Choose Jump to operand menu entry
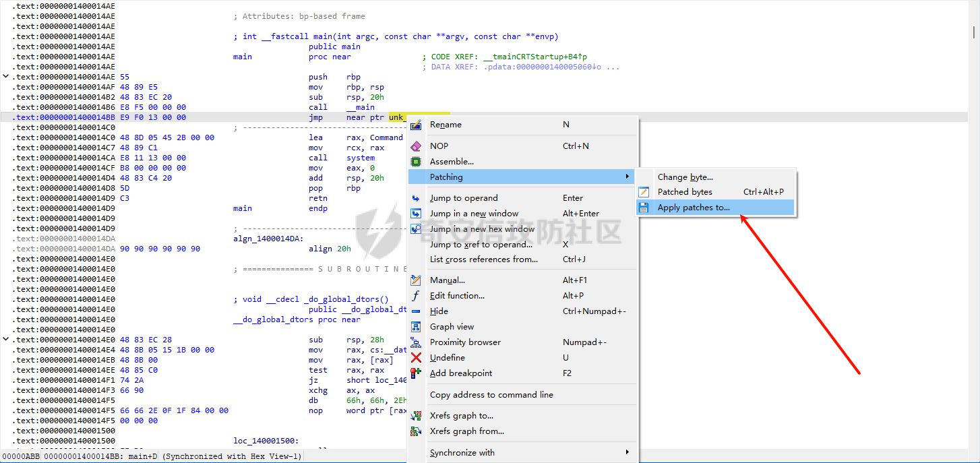The width and height of the screenshot is (980, 463). coord(464,198)
